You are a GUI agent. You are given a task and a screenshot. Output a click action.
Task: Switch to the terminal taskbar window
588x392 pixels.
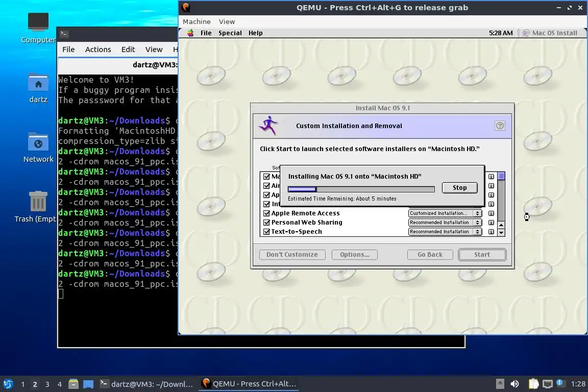(x=146, y=384)
